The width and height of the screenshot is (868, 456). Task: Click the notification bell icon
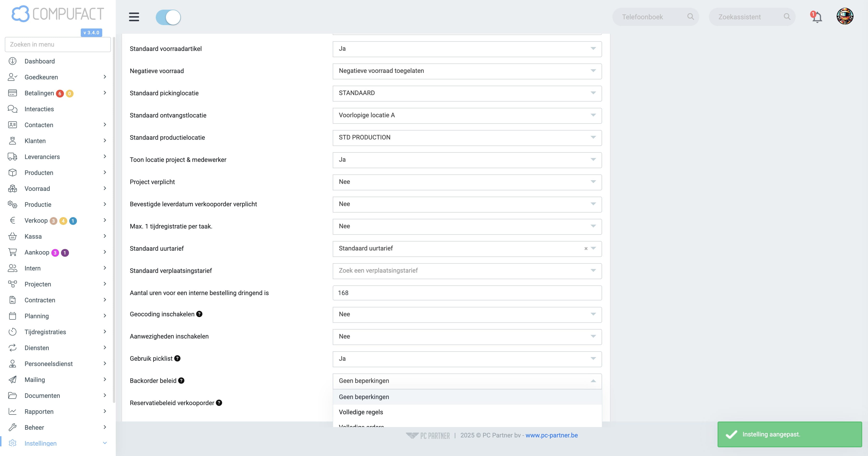817,17
